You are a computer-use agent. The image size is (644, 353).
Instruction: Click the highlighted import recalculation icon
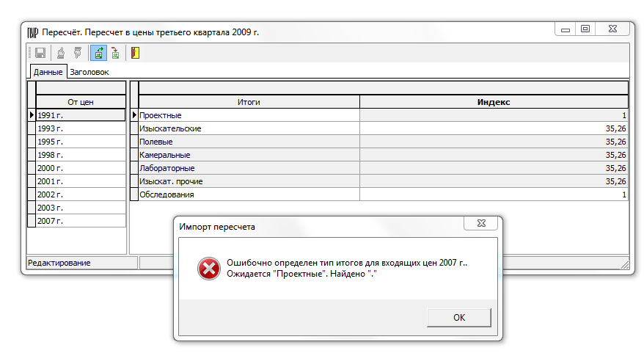pos(98,53)
